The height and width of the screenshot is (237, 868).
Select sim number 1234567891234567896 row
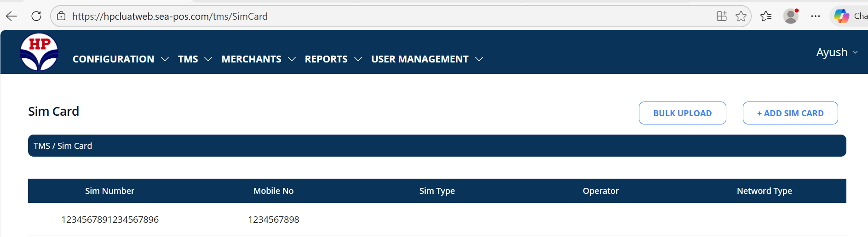point(110,220)
